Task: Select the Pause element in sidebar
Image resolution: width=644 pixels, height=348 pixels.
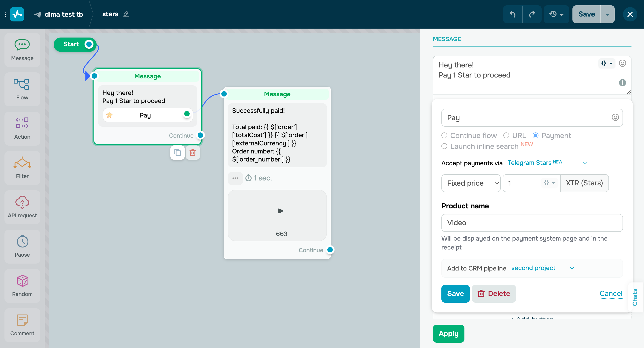Action: (x=22, y=247)
